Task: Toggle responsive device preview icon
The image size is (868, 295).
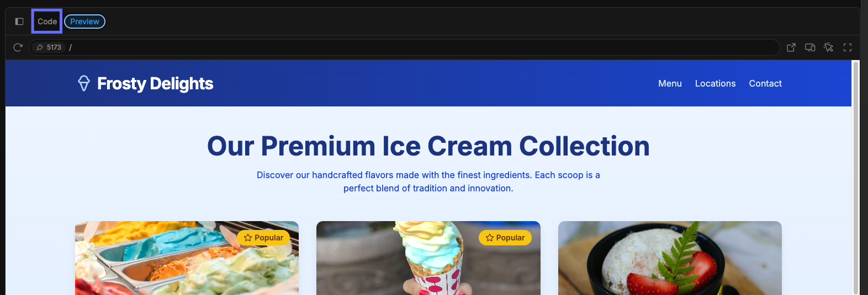Action: [x=810, y=47]
